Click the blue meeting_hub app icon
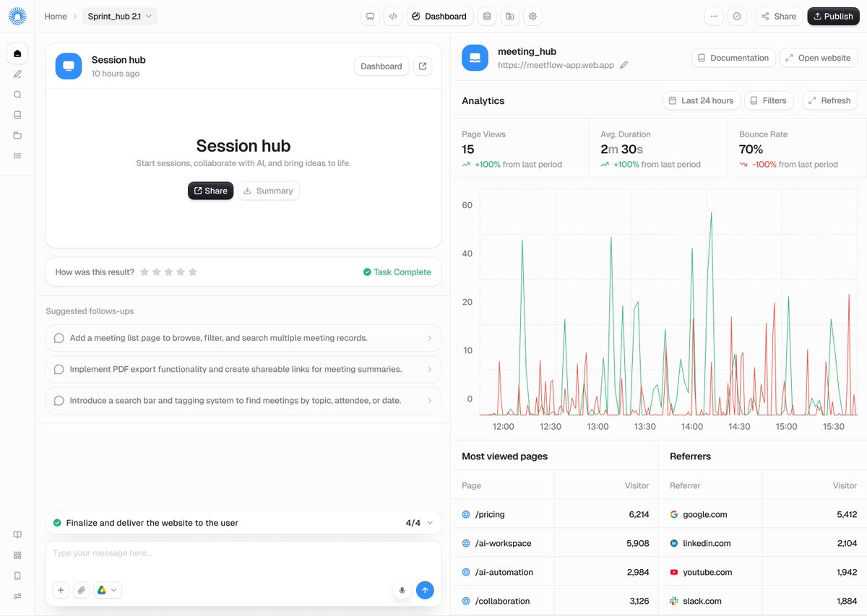 475,58
